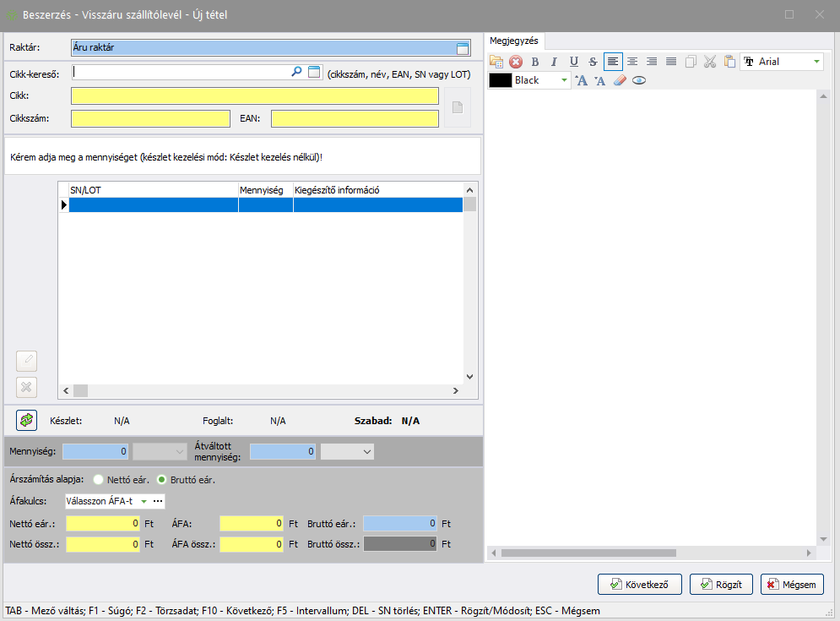Cancel with the Mégsem button

click(x=792, y=584)
